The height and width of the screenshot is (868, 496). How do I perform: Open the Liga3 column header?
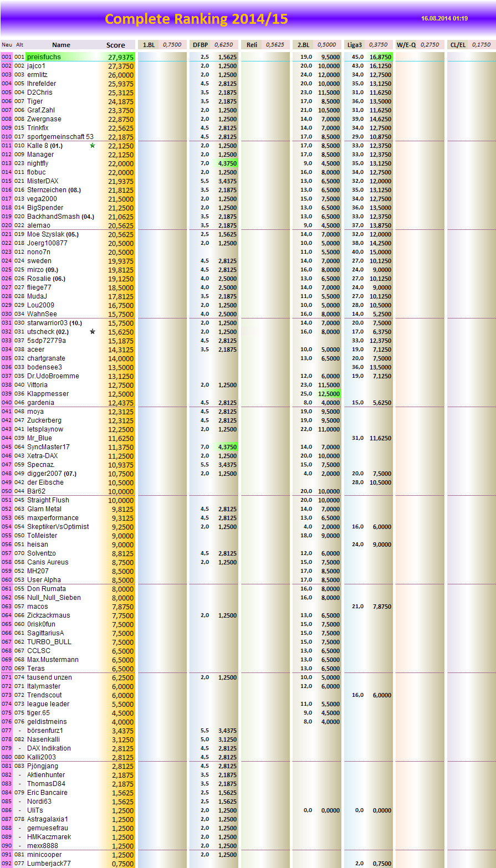tap(355, 45)
